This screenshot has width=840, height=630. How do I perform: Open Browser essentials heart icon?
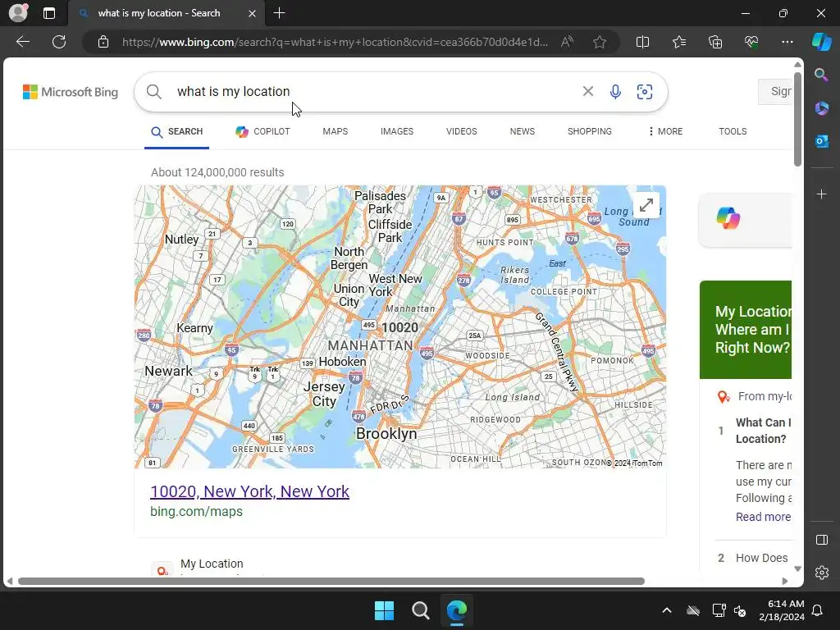coord(751,42)
